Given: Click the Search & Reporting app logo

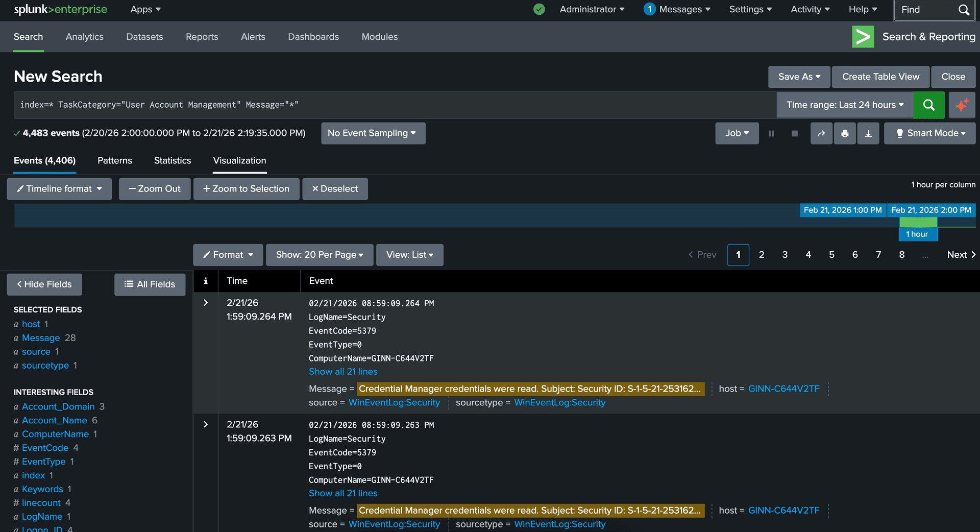Looking at the screenshot, I should 863,37.
